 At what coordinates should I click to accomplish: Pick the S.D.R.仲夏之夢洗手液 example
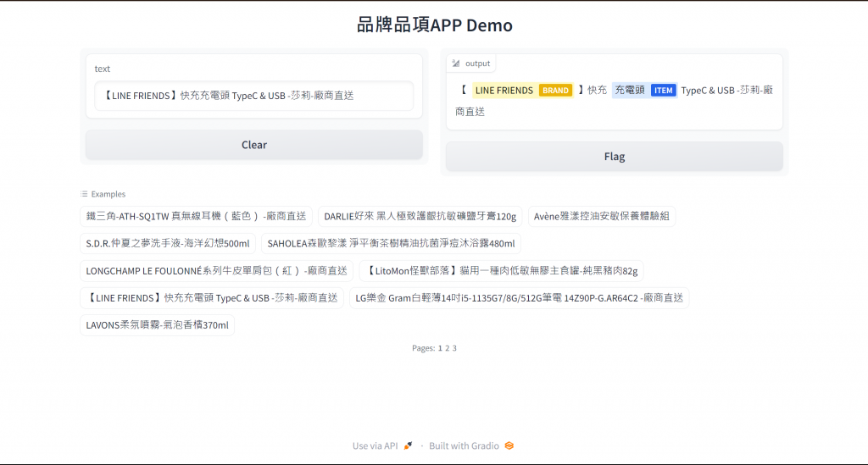[x=168, y=243]
